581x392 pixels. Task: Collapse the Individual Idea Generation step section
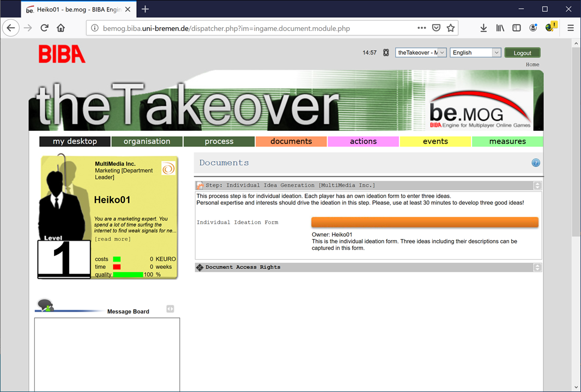(537, 185)
